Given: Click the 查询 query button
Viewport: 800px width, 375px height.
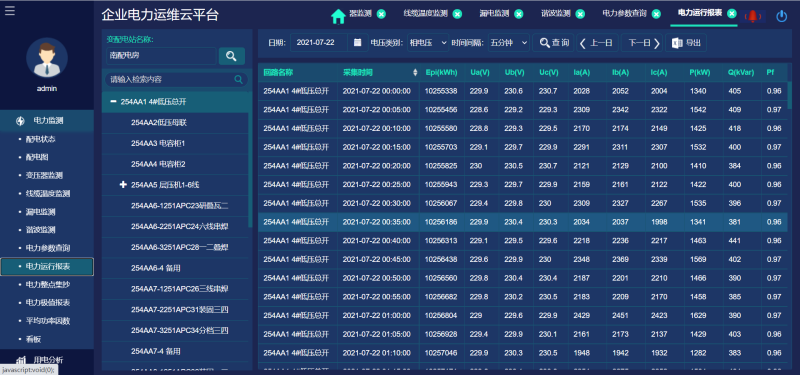Looking at the screenshot, I should 553,43.
